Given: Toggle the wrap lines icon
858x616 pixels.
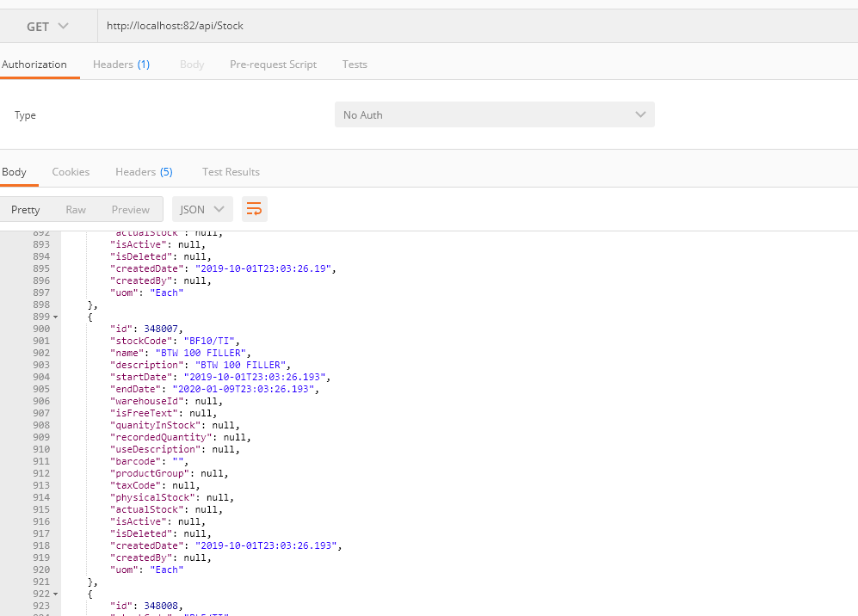Looking at the screenshot, I should pyautogui.click(x=254, y=209).
